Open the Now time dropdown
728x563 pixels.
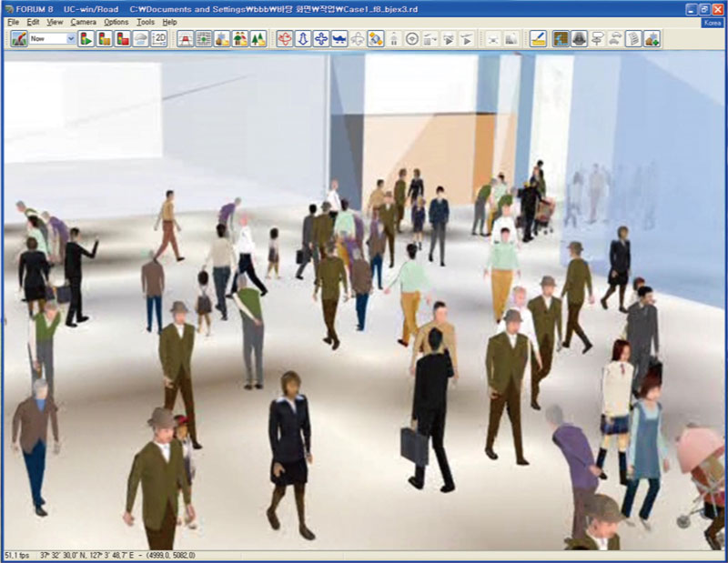pos(71,39)
